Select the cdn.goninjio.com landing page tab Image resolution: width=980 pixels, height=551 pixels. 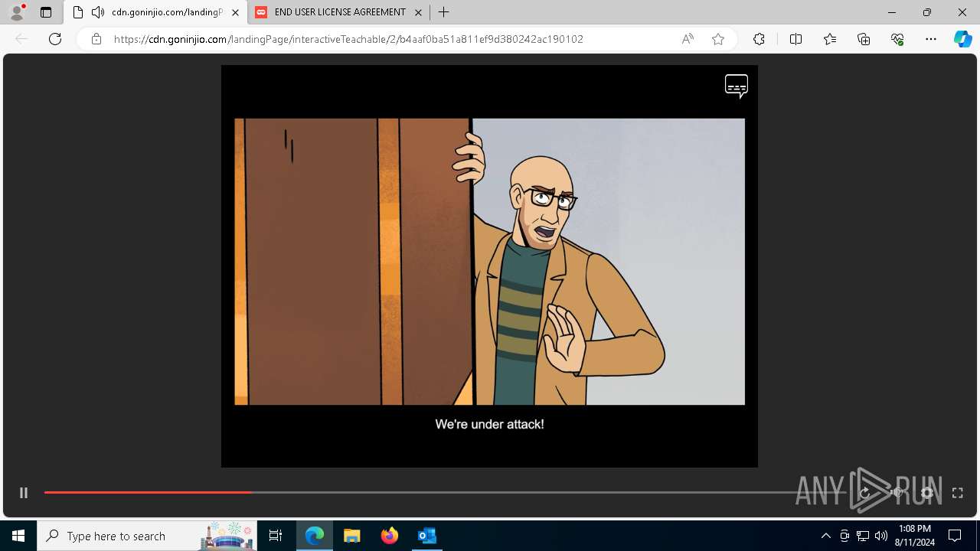pos(156,12)
